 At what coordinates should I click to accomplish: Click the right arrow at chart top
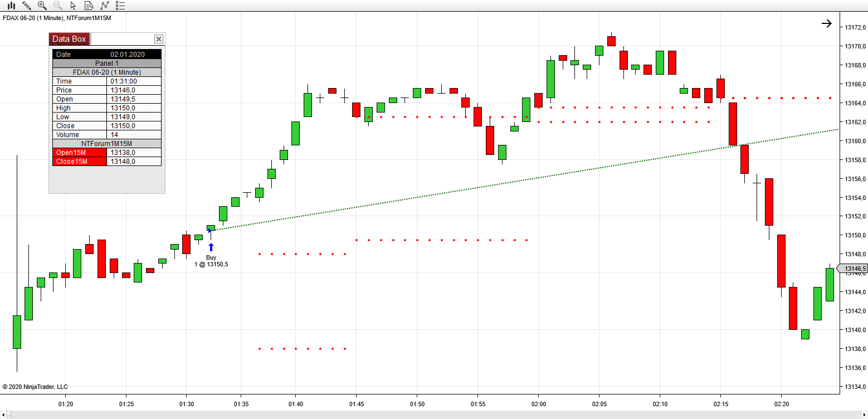[826, 23]
